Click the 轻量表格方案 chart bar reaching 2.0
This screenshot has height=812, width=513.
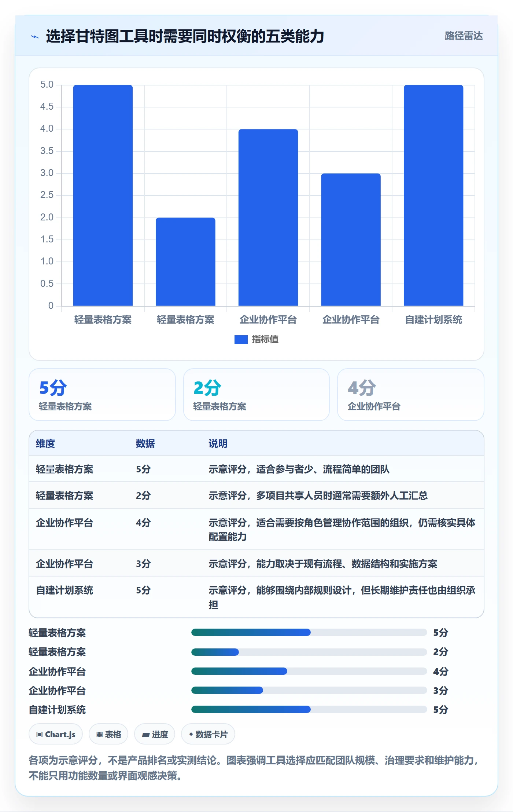click(x=185, y=262)
